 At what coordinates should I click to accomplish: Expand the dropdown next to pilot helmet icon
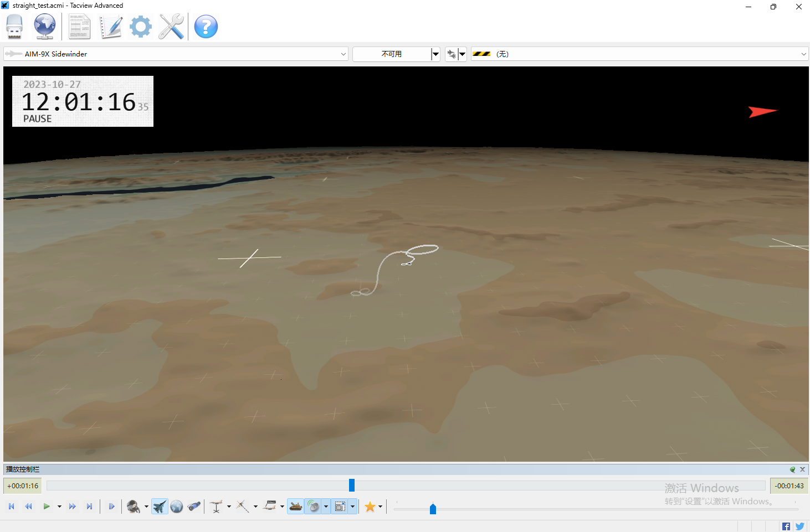[x=146, y=507]
